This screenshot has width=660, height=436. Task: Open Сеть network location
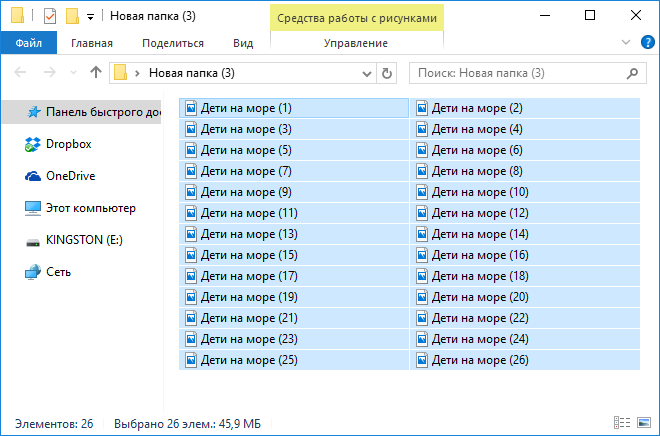coord(58,272)
